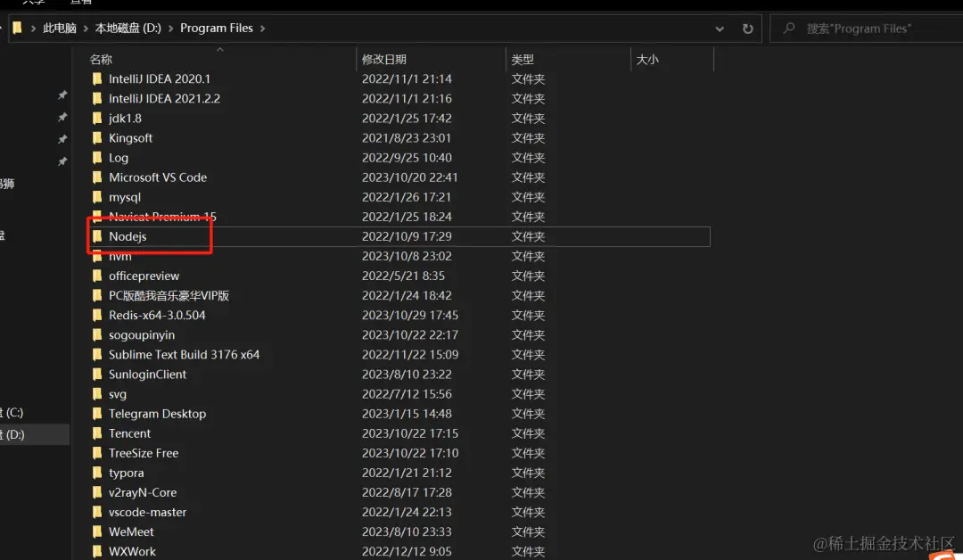Click Nodejs folder icon
963x560 pixels.
(x=97, y=236)
